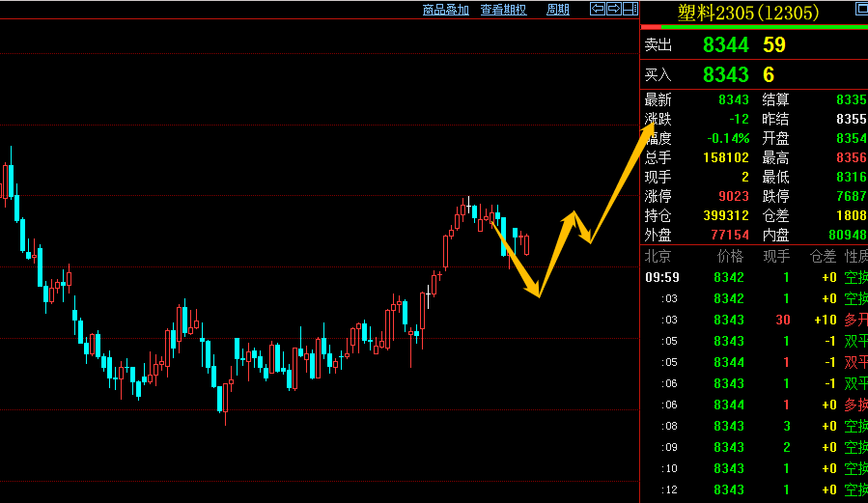Image resolution: width=868 pixels, height=503 pixels.
Task: Click the 昨结 value 8355
Action: [x=852, y=119]
